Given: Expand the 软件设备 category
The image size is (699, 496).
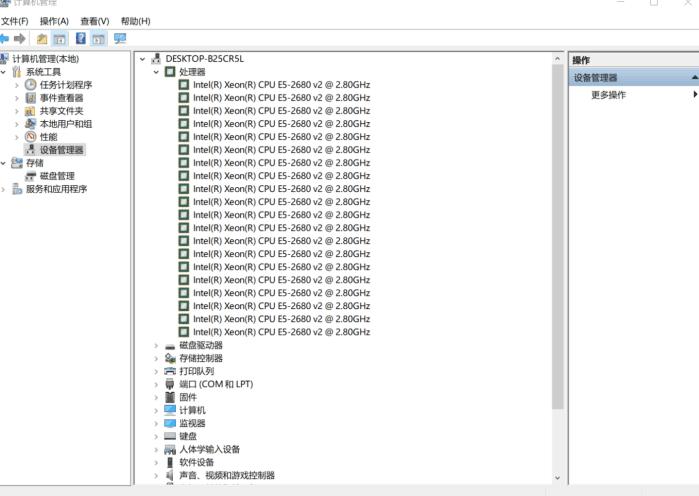Looking at the screenshot, I should pyautogui.click(x=156, y=463).
